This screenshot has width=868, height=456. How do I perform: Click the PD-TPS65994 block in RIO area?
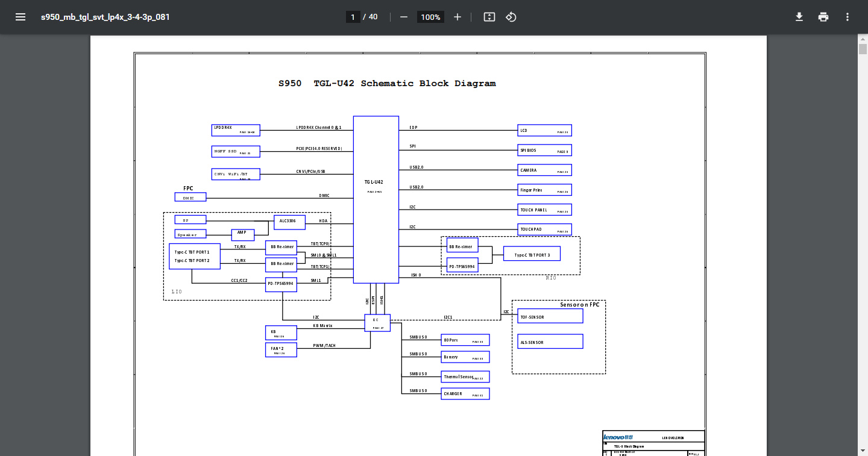(x=463, y=265)
